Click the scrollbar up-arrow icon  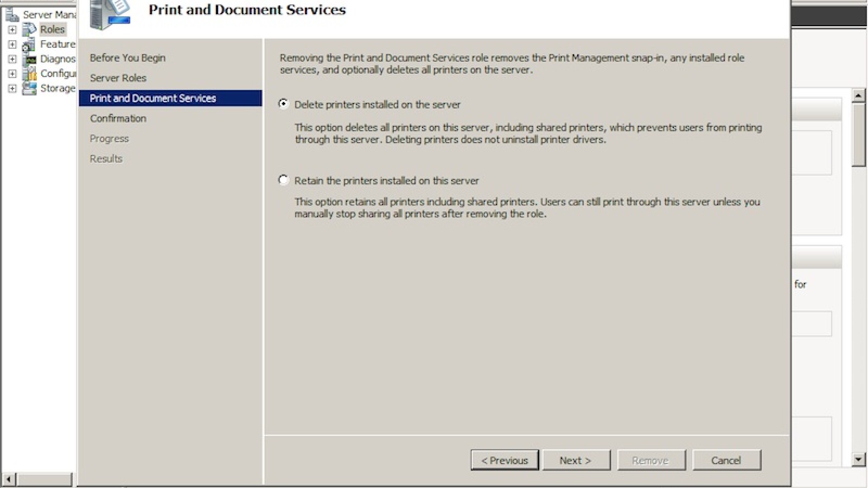tap(858, 95)
